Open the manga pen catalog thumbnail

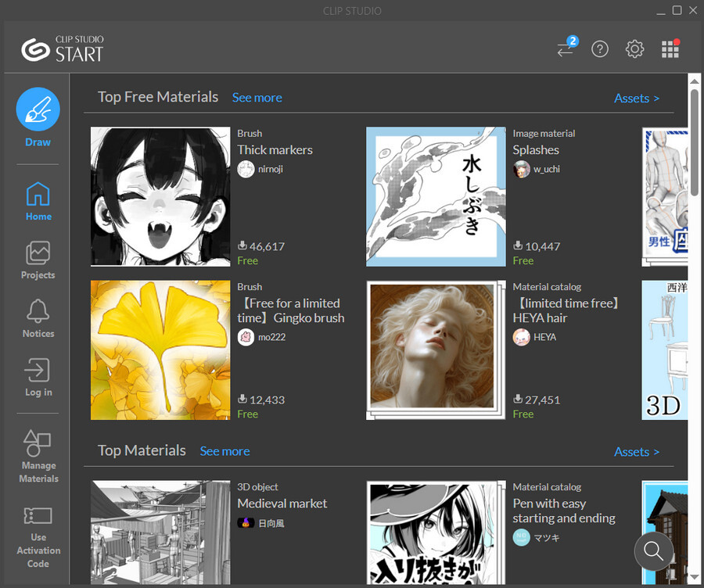point(436,532)
